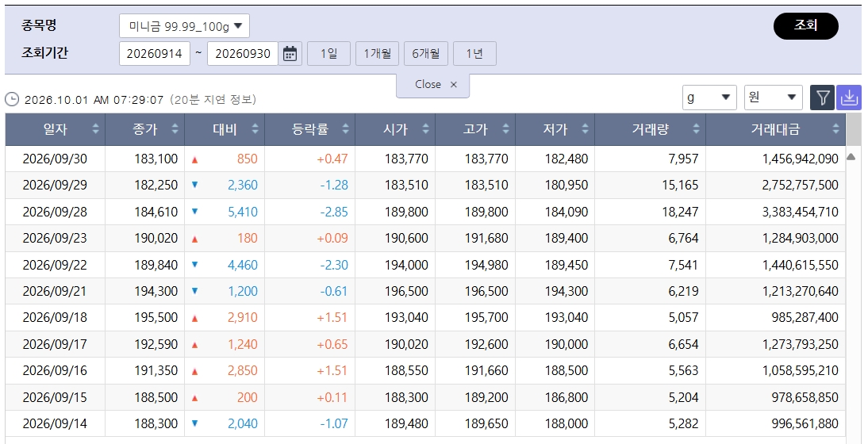Sort by the 저가 column arrows

click(585, 128)
